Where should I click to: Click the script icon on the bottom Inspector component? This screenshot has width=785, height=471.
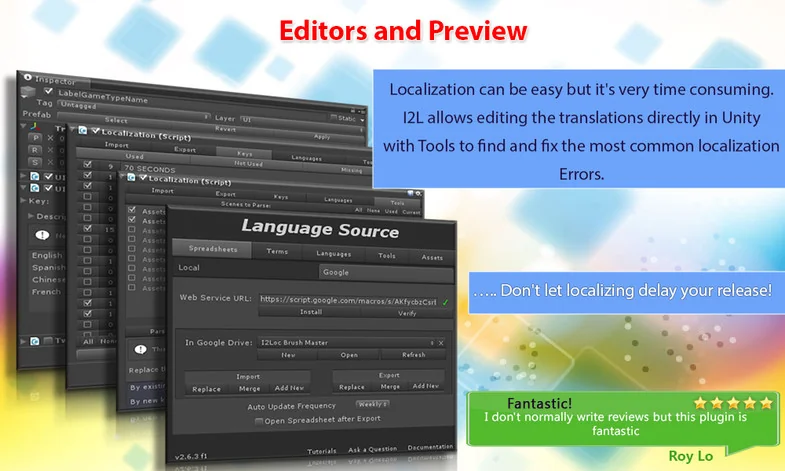coord(35,341)
